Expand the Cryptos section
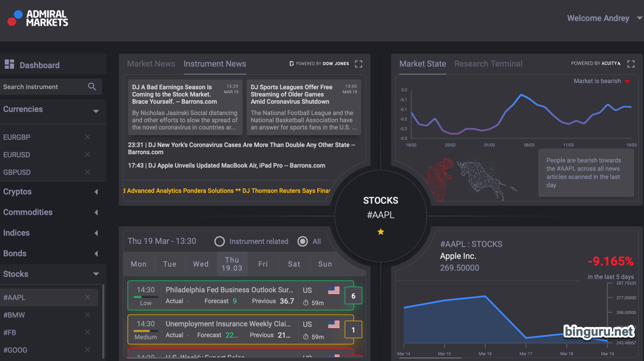 (96, 192)
